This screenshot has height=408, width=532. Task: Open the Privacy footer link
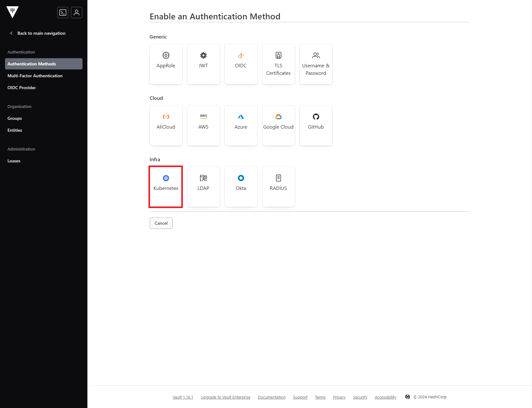339,397
